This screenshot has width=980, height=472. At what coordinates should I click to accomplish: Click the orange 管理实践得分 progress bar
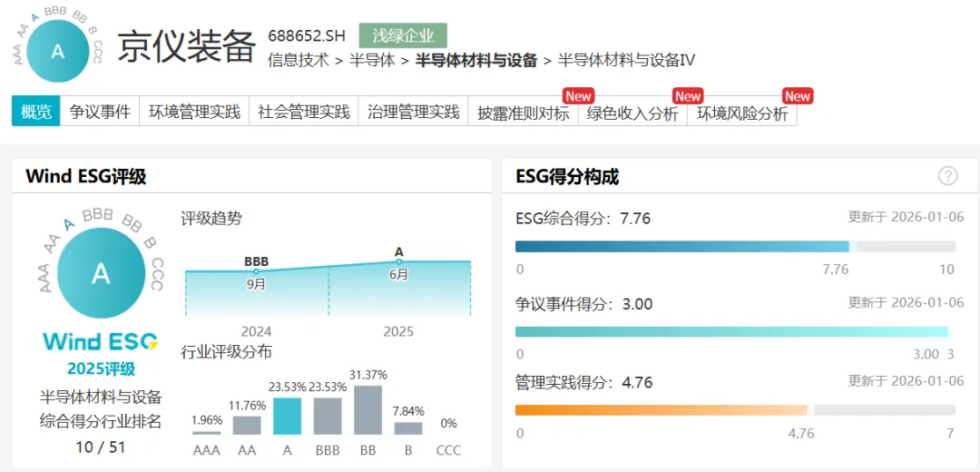(735, 410)
